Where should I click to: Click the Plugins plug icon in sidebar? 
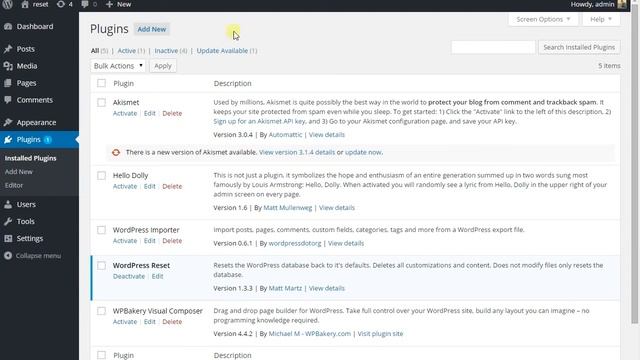tap(8, 140)
